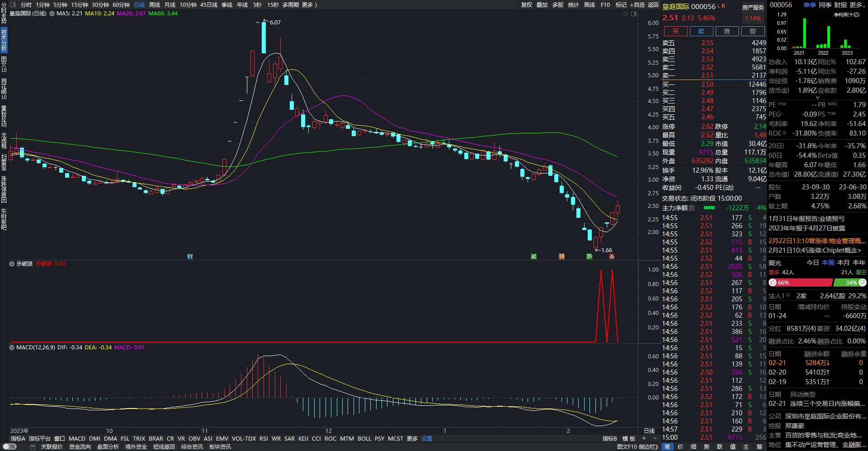Open 设置 for indicators
Image resolution: width=868 pixels, height=451 pixels.
coord(427,439)
